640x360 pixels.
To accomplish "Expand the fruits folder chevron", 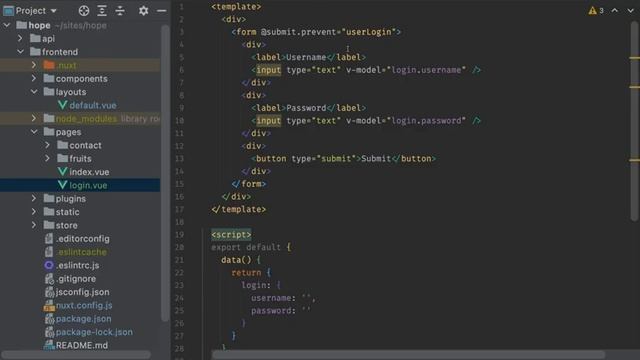I will (47, 158).
